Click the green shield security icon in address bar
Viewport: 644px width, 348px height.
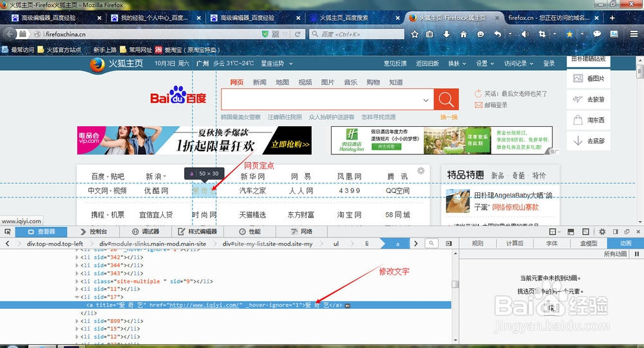pos(265,34)
